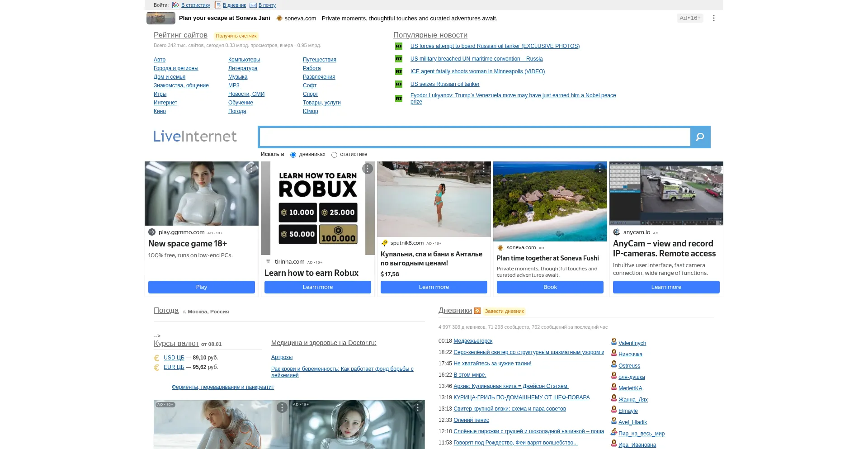Select the 'дневниках' search radio button
This screenshot has height=449, width=868.
[x=293, y=155]
